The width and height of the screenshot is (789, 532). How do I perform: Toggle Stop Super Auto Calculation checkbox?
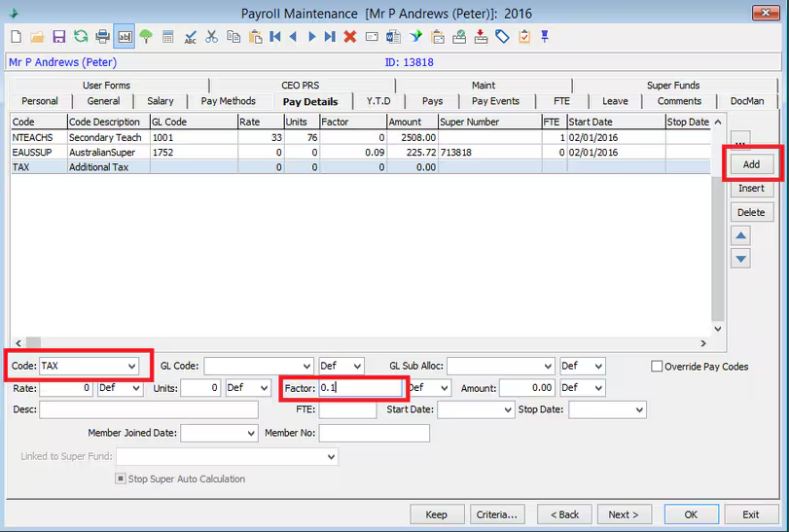(121, 479)
